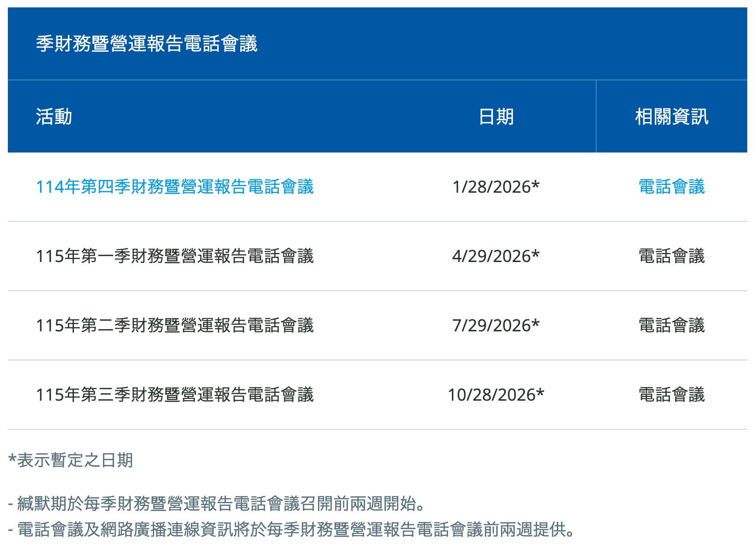Click the 日期 column header
This screenshot has width=756, height=549.
pos(496,116)
